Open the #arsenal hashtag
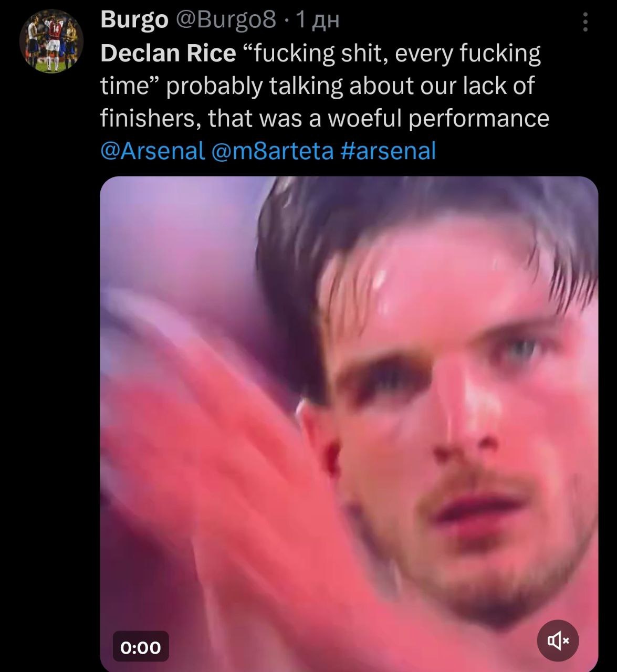 [388, 151]
